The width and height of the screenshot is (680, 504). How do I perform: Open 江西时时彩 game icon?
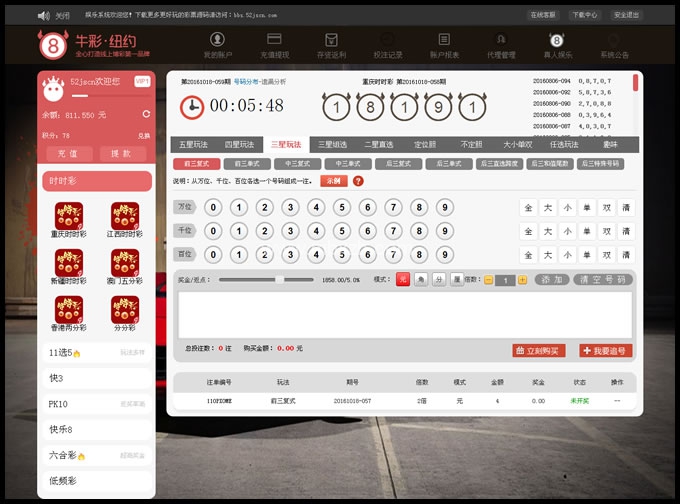[x=125, y=216]
